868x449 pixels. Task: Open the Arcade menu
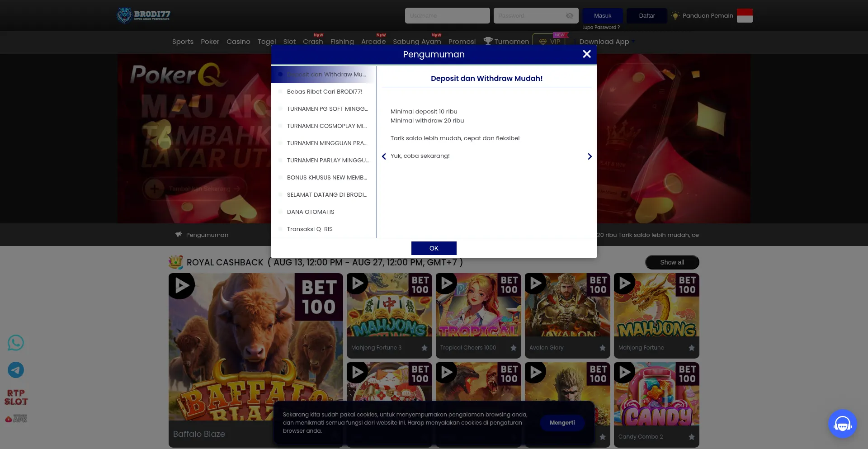[373, 42]
